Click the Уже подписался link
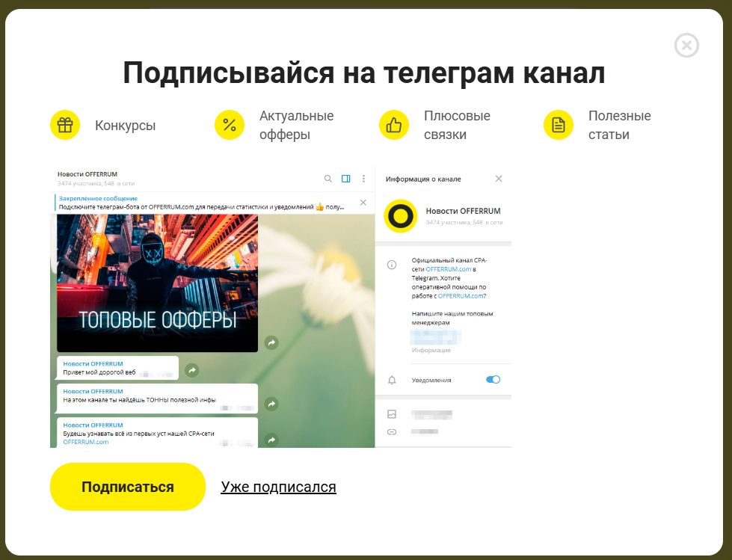The image size is (732, 560). [x=278, y=487]
